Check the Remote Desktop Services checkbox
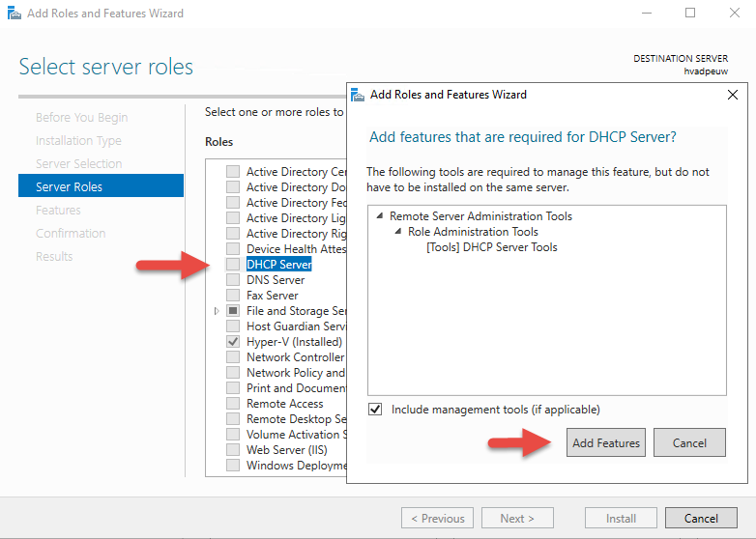Screen dimensions: 756x539 point(233,419)
